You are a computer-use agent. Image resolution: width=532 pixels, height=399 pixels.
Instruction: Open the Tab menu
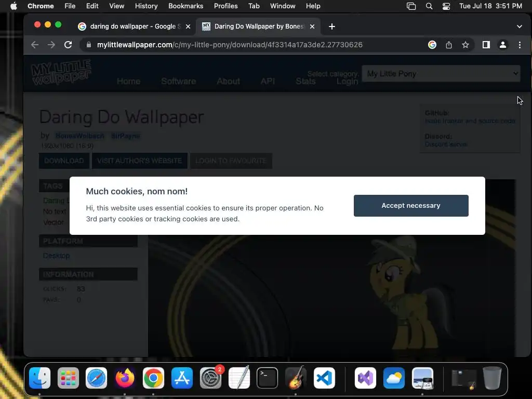(254, 6)
